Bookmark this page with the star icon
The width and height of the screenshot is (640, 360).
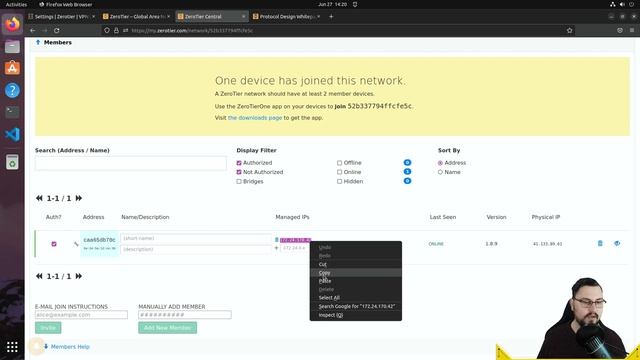569,31
